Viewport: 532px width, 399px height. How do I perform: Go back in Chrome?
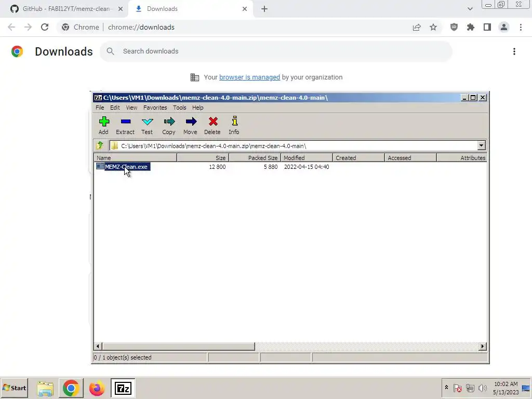tap(11, 27)
